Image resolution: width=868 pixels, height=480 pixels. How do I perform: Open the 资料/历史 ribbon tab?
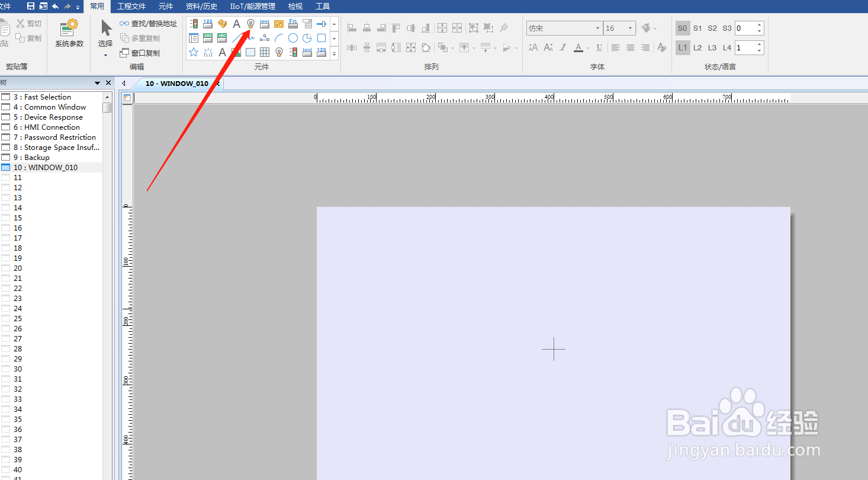coord(201,7)
